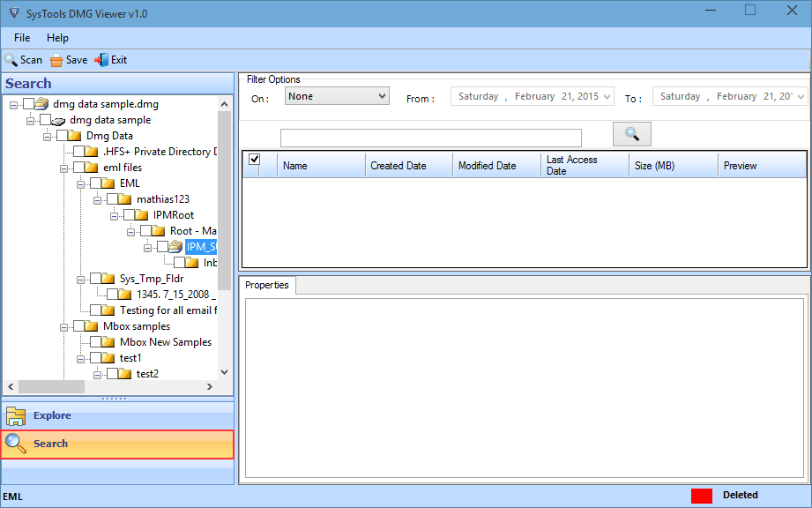Click the Preview column header

[x=763, y=166]
